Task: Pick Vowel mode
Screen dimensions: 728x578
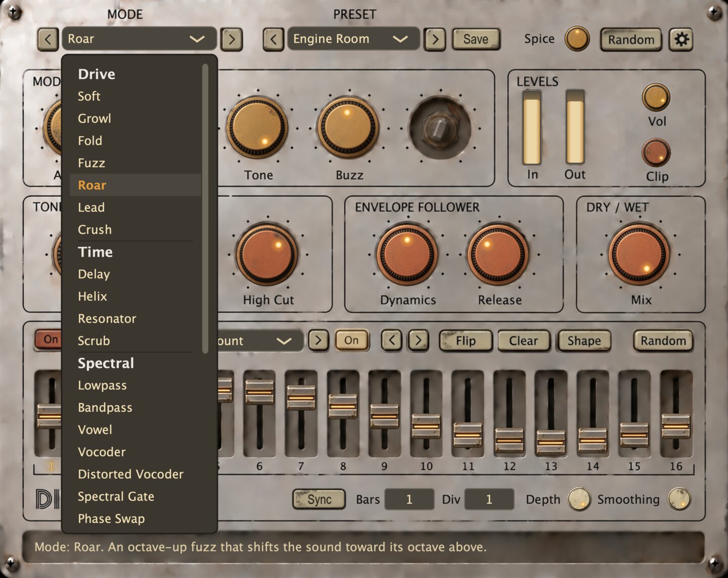Action: click(135, 429)
